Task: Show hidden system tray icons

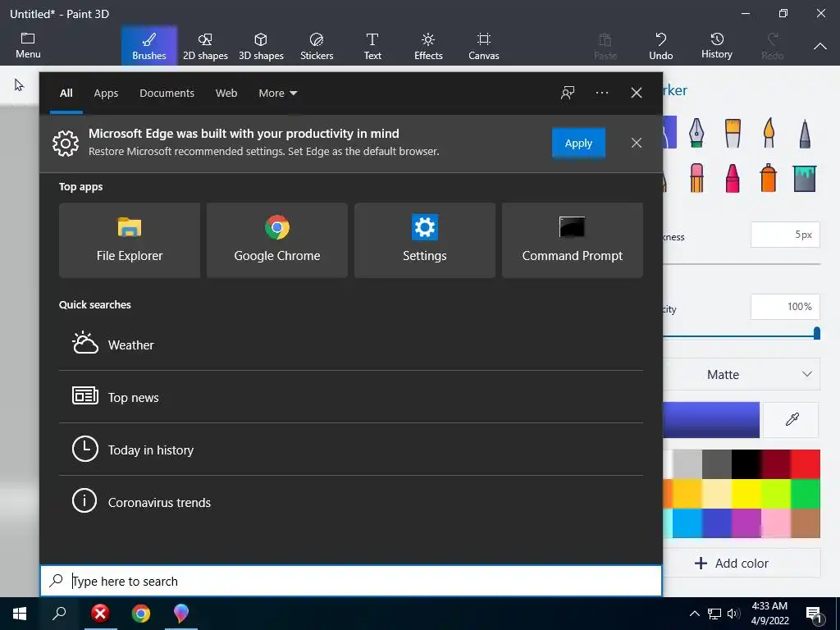Action: pos(694,614)
